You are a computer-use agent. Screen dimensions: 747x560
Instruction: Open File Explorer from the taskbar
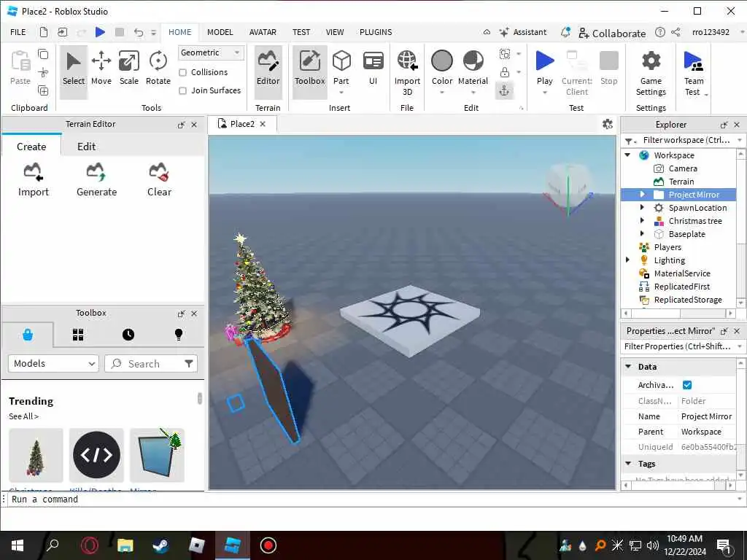click(125, 545)
